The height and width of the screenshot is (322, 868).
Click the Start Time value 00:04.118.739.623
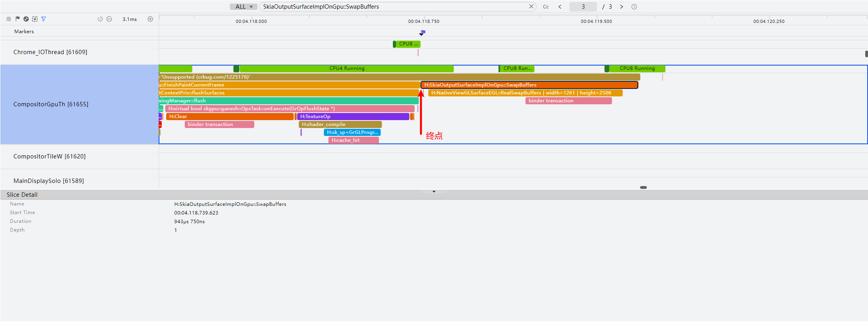point(196,213)
